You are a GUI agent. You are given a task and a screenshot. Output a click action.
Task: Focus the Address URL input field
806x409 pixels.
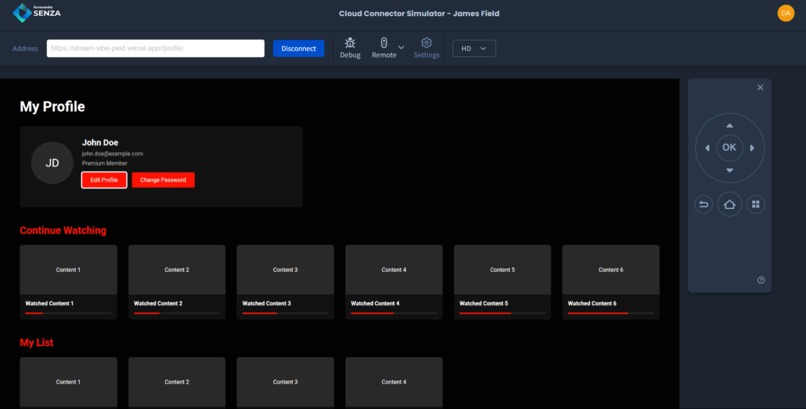click(156, 48)
